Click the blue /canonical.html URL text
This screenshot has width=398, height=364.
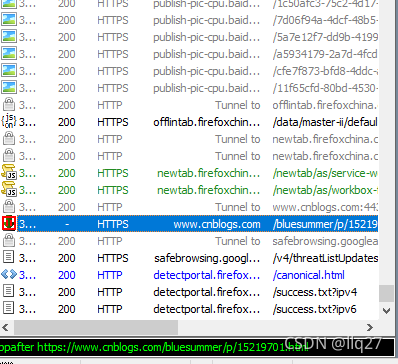pyautogui.click(x=309, y=275)
